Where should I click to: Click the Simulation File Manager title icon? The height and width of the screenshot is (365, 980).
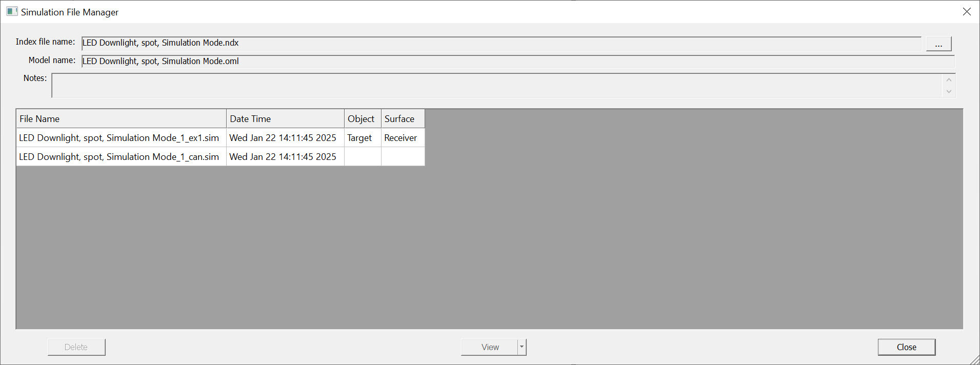[12, 11]
